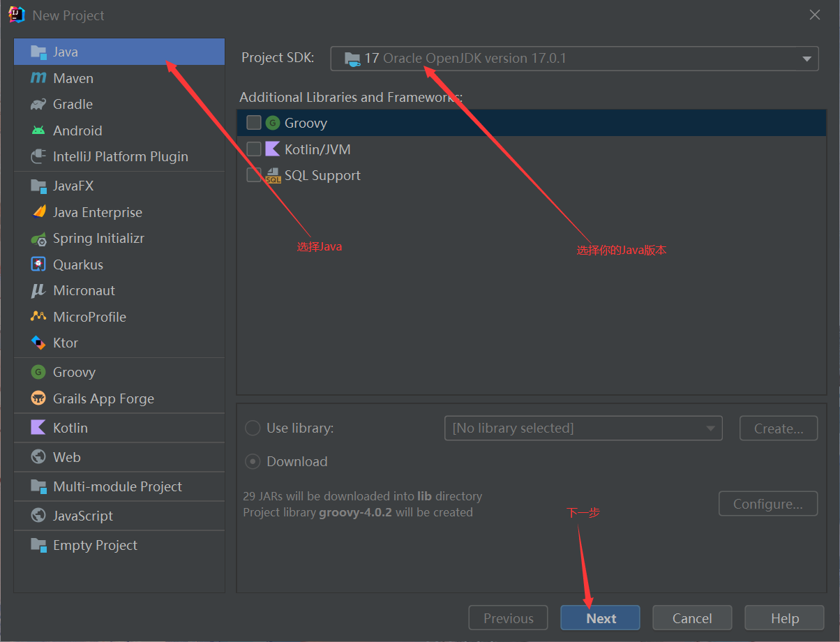840x642 pixels.
Task: Click the Next button
Action: tap(600, 618)
